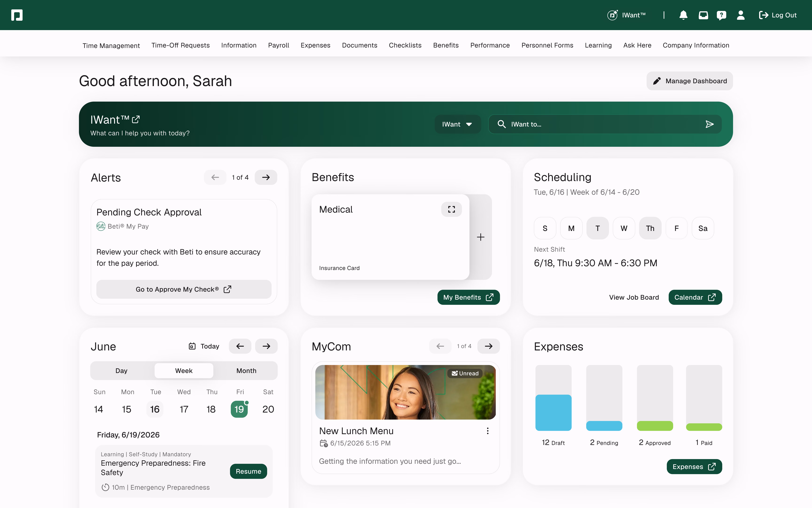Select Tuesday in Scheduling week
Image resolution: width=812 pixels, height=508 pixels.
click(598, 228)
